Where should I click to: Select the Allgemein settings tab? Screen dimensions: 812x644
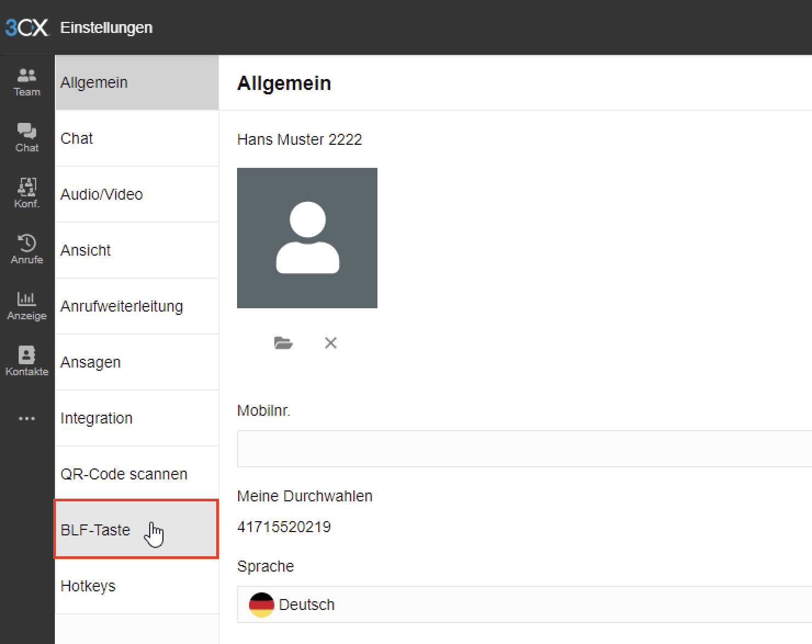[x=137, y=83]
